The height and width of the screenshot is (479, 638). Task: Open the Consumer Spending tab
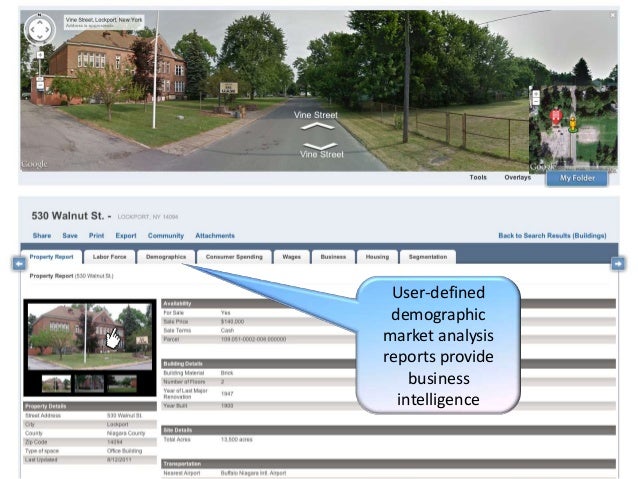pos(235,257)
